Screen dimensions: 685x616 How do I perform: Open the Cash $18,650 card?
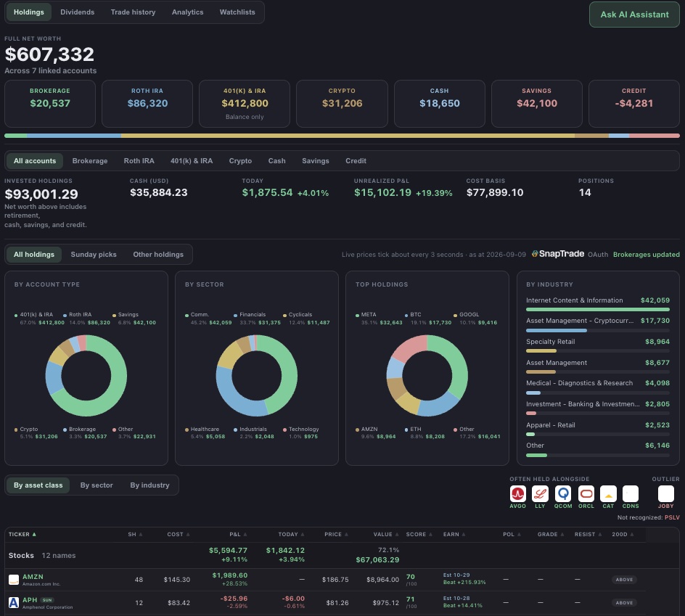point(440,104)
